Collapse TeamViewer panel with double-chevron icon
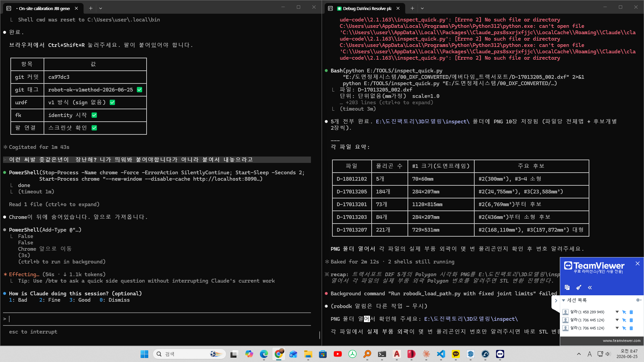This screenshot has width=644, height=362. 590,287
